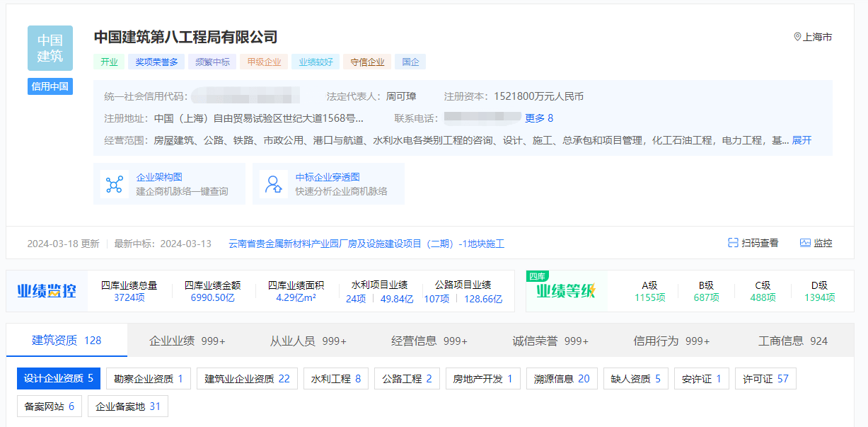Click the 信用中国 badge
Screen dimensions: 868x427
(x=50, y=86)
